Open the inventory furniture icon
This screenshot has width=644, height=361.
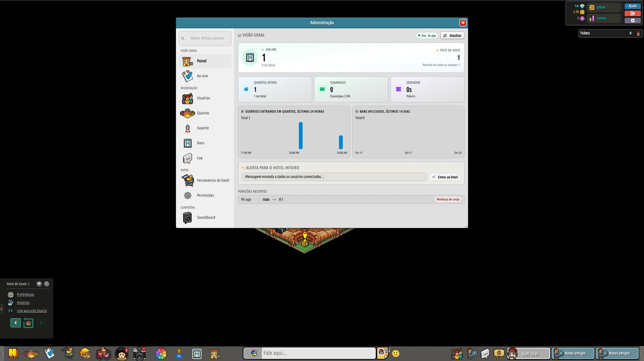(x=103, y=354)
